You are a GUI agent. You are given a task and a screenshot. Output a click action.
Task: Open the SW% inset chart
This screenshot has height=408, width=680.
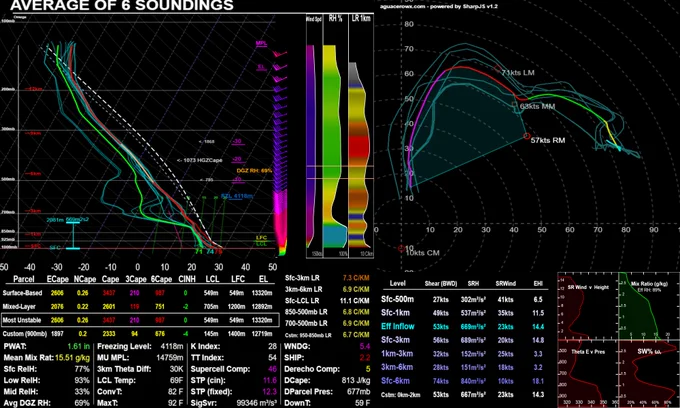(x=649, y=374)
